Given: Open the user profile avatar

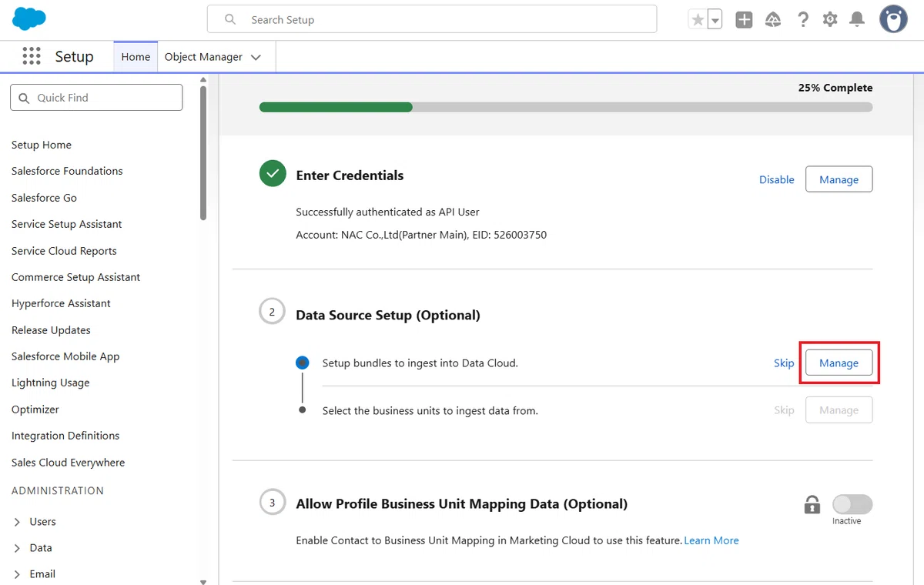Looking at the screenshot, I should point(894,19).
